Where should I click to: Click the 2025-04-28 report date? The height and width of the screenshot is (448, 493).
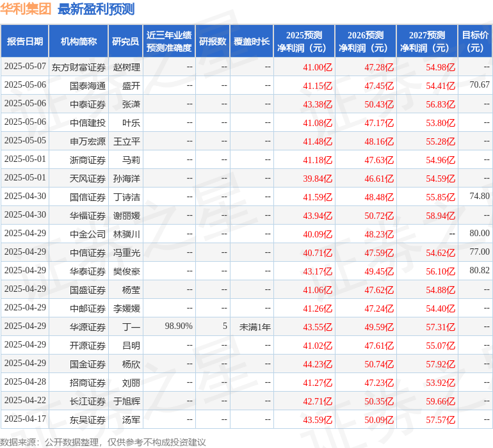[x=25, y=381]
